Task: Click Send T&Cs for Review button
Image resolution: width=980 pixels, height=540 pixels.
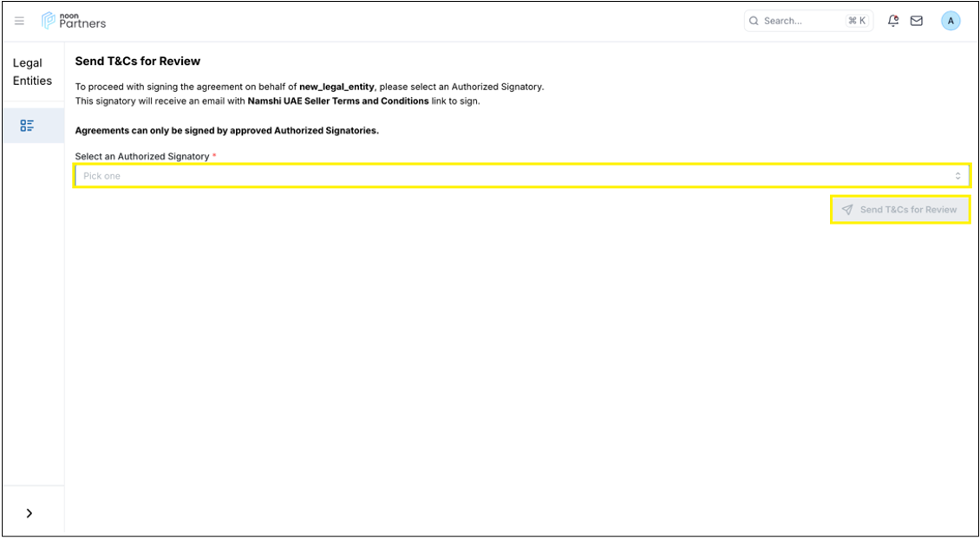Action: coord(900,210)
